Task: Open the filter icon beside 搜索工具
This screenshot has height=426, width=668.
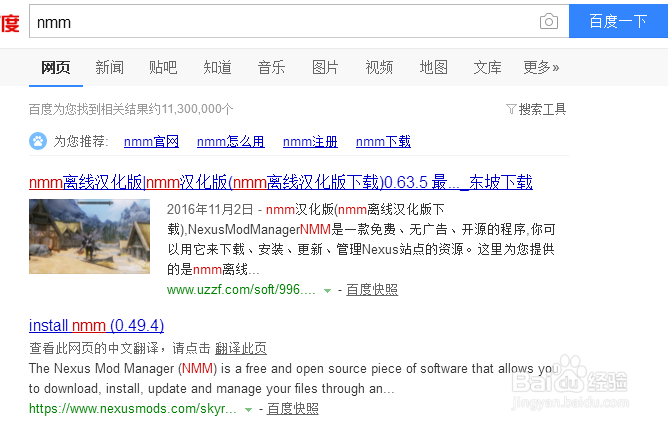Action: coord(511,109)
